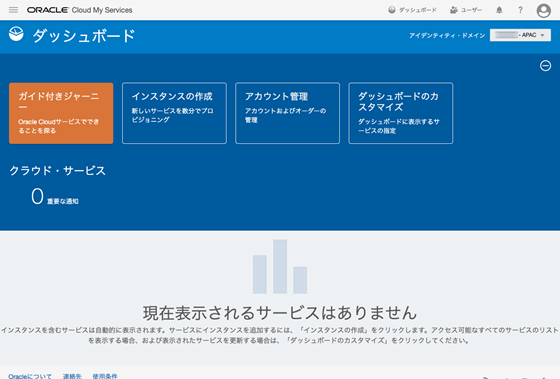Viewport: 560px width, 379px height.
Task: Open the アカウント管理 tile
Action: tap(288, 113)
